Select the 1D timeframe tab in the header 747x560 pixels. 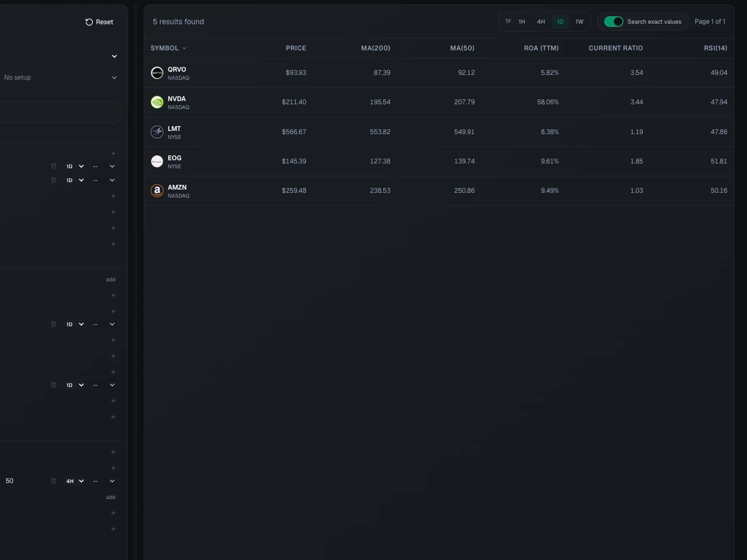560,22
